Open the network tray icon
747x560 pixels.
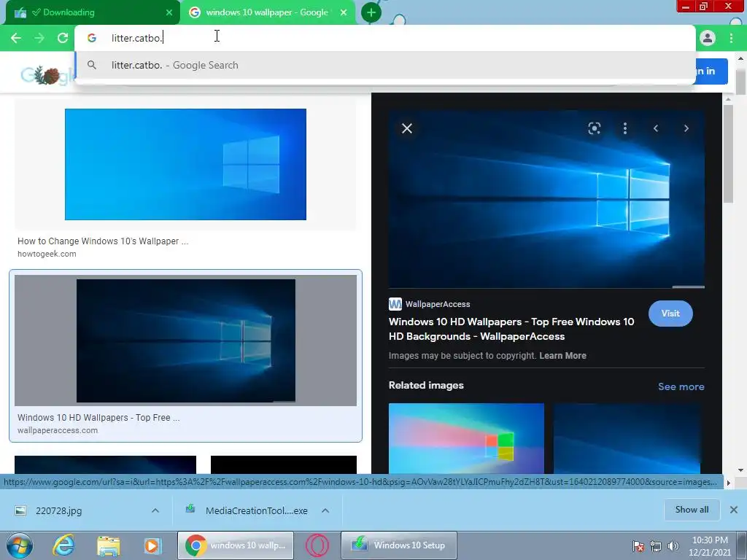coord(656,546)
